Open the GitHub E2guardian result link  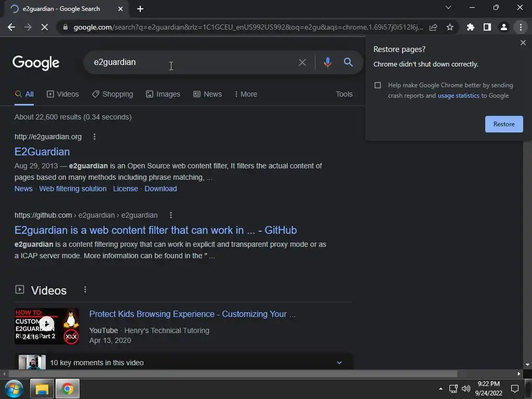pos(155,230)
